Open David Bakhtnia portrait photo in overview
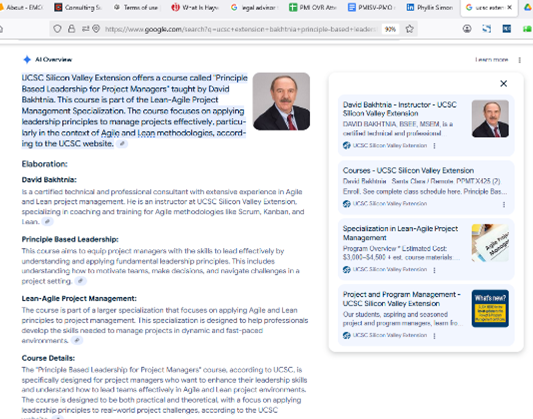 tap(281, 101)
